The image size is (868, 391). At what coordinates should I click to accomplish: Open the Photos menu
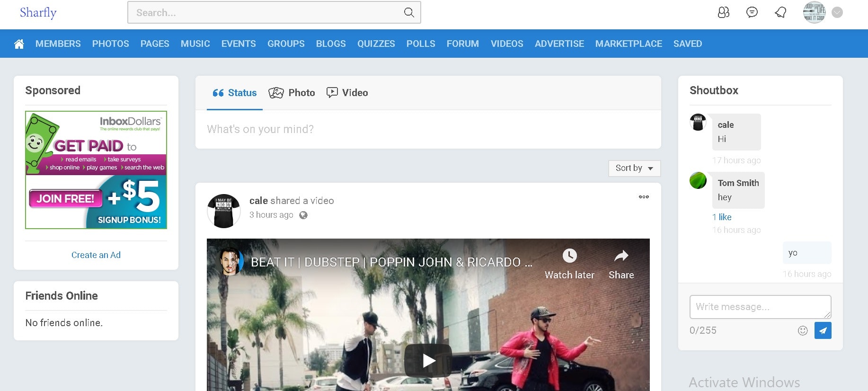(x=111, y=44)
